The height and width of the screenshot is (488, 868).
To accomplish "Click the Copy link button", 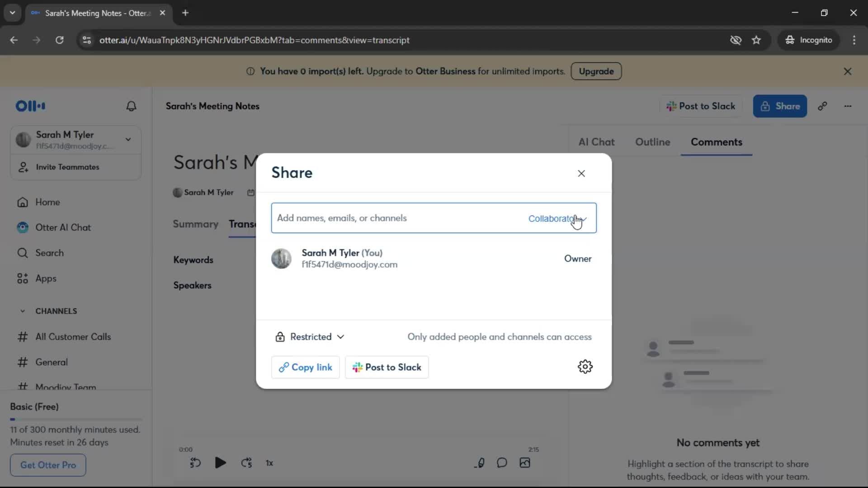I will coord(306,367).
